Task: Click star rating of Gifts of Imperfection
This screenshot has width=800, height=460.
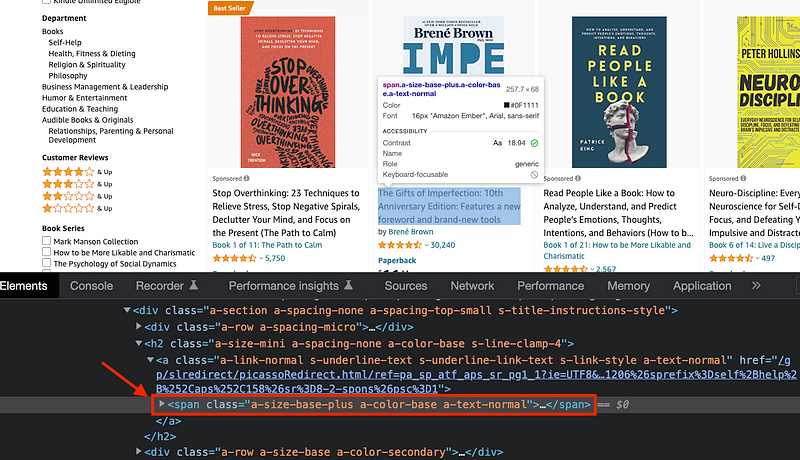Action: (x=399, y=245)
